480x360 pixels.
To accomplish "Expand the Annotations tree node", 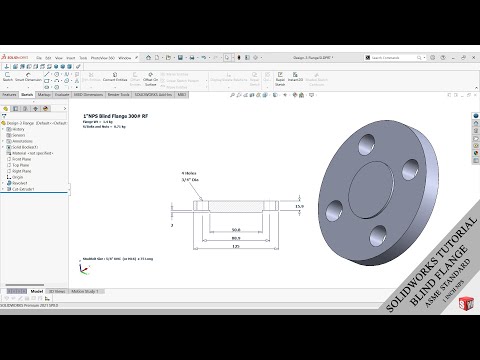I will coord(3,141).
